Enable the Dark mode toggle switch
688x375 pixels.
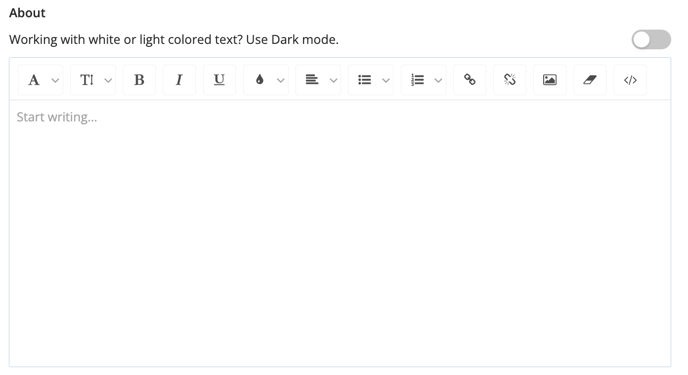[651, 40]
